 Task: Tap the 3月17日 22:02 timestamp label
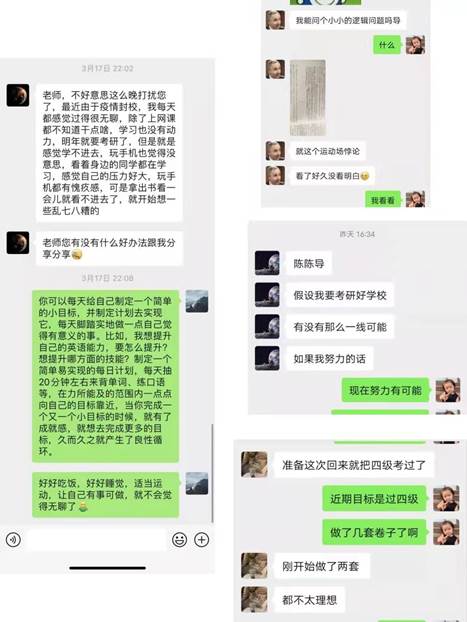click(108, 69)
